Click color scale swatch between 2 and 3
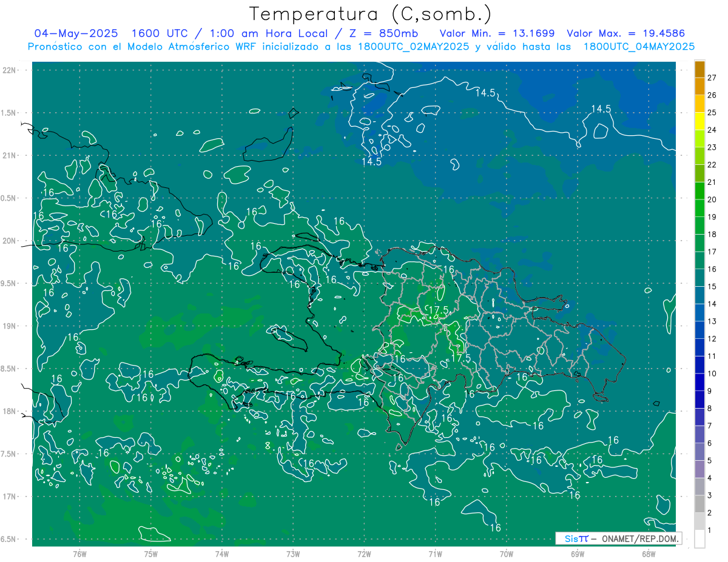Image resolution: width=728 pixels, height=562 pixels. click(x=699, y=504)
